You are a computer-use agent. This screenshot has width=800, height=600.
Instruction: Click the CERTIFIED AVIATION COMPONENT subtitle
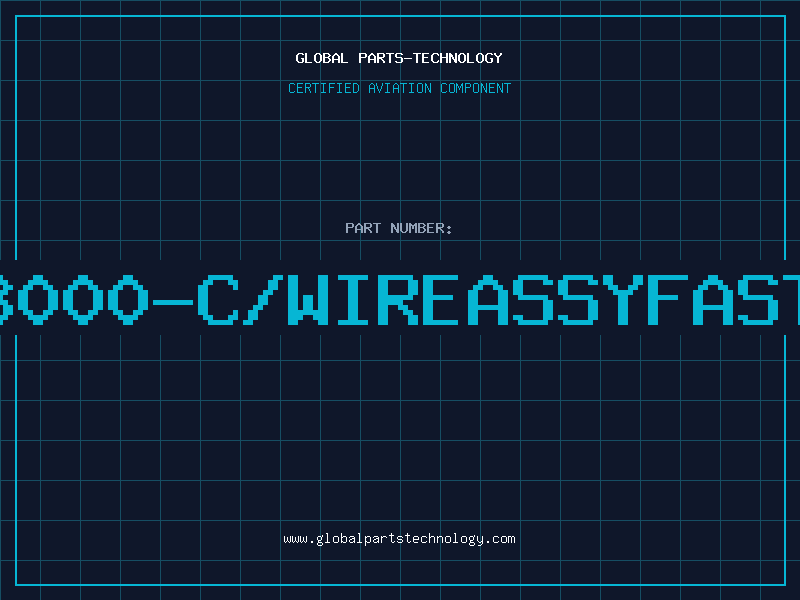click(399, 88)
